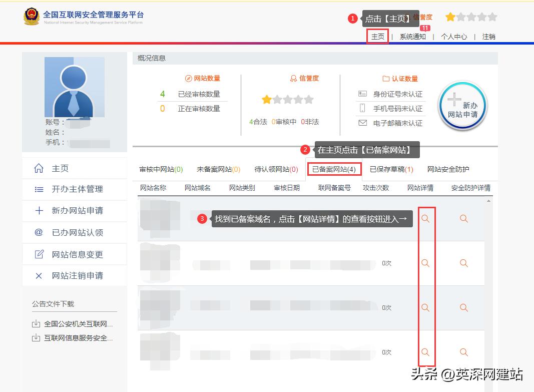Open the 系统通知 menu item
The width and height of the screenshot is (534, 392).
click(x=413, y=37)
